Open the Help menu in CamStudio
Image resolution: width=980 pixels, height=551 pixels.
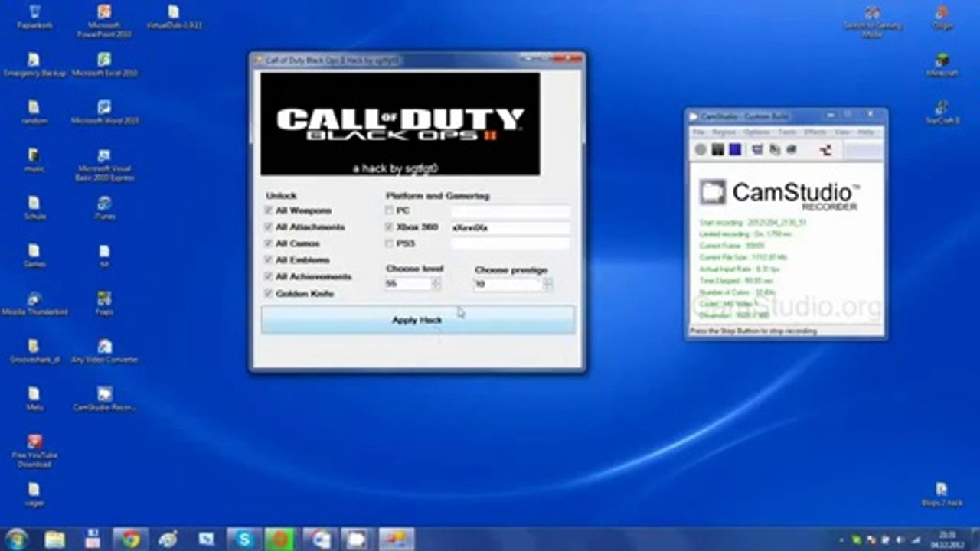point(866,132)
